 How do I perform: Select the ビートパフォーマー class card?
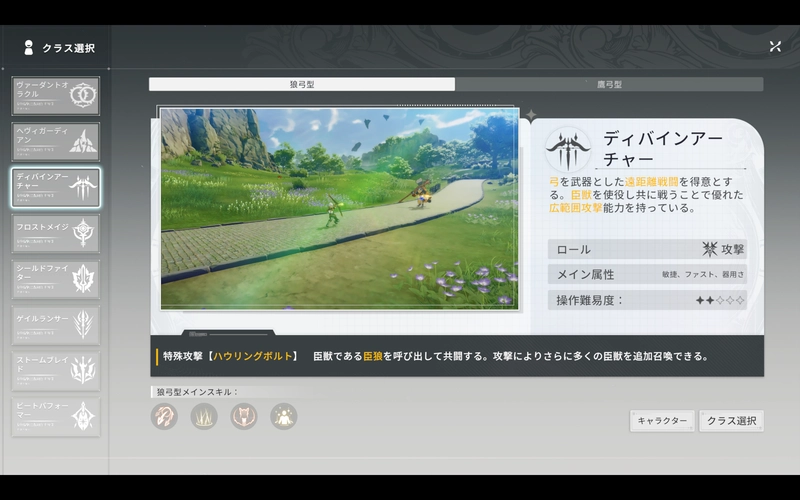point(56,417)
